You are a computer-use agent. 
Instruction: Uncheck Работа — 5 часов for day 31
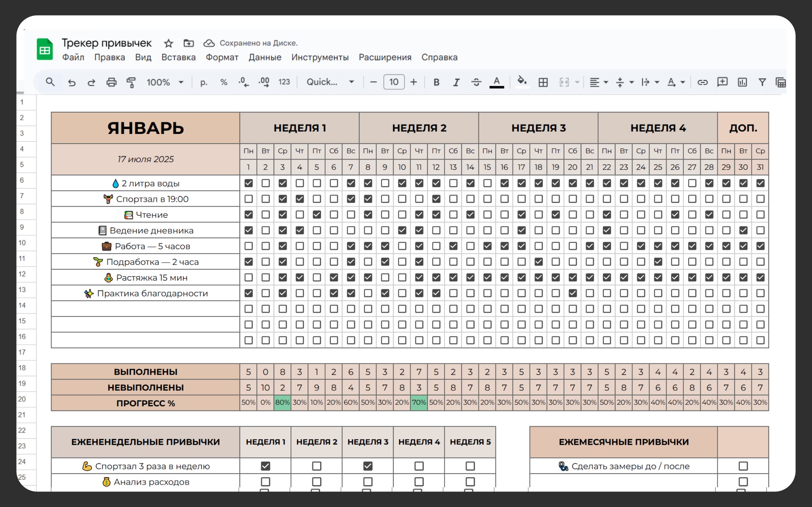[760, 246]
